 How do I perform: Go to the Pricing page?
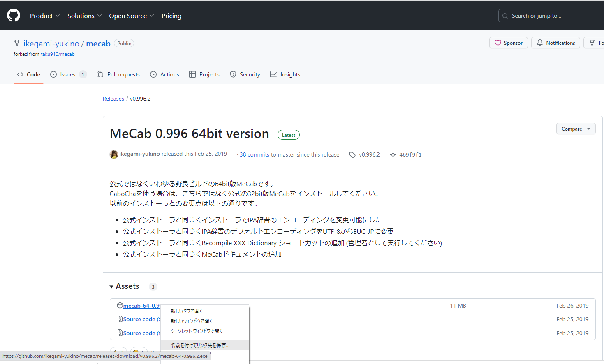[x=171, y=16]
